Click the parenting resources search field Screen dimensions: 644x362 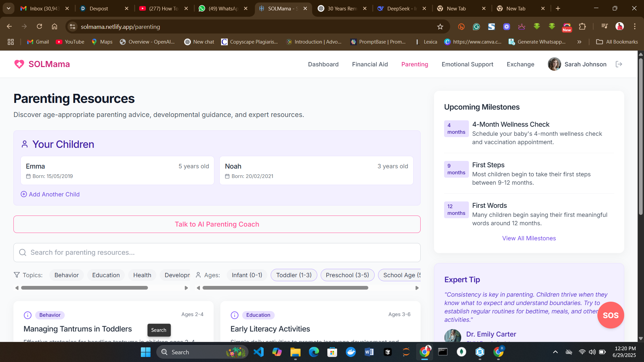[x=217, y=252]
